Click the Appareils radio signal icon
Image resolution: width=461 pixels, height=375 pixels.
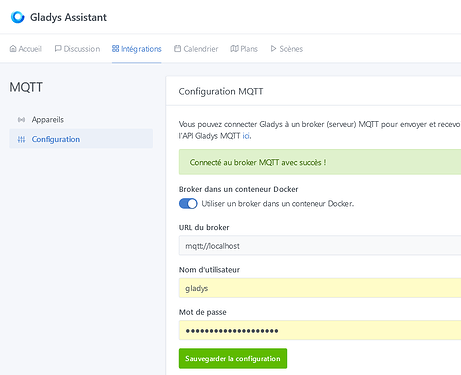[x=21, y=120]
